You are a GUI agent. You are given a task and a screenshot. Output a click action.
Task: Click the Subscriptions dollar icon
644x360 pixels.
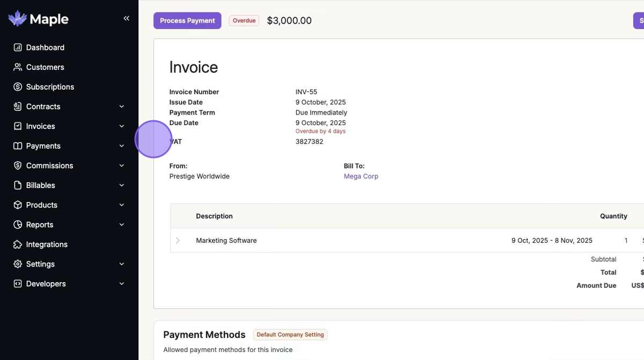click(x=18, y=87)
